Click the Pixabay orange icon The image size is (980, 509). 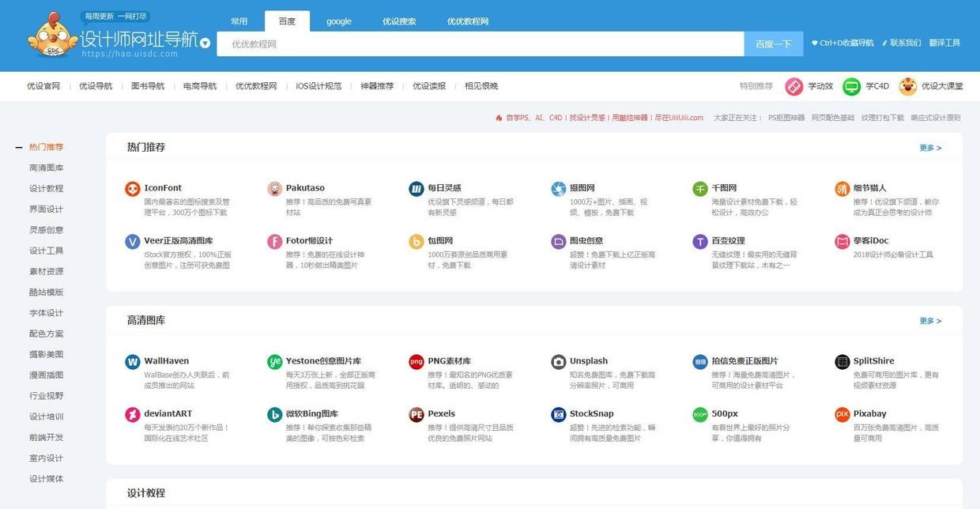coord(842,415)
